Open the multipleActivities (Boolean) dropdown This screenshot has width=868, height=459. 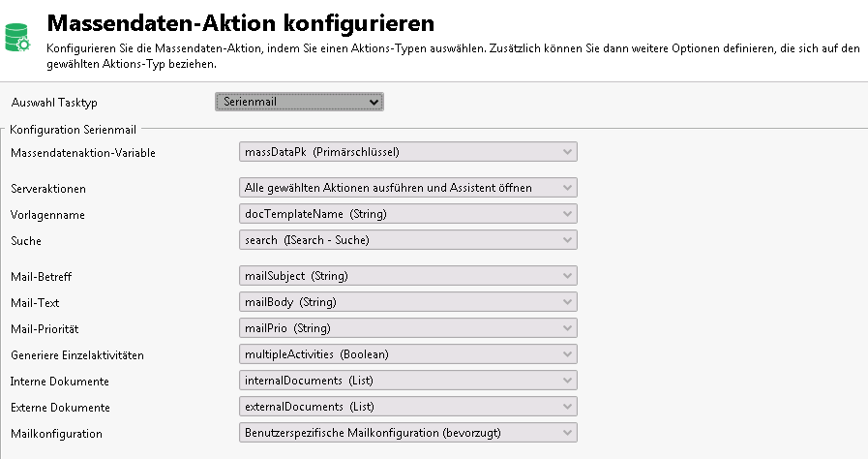click(x=407, y=354)
